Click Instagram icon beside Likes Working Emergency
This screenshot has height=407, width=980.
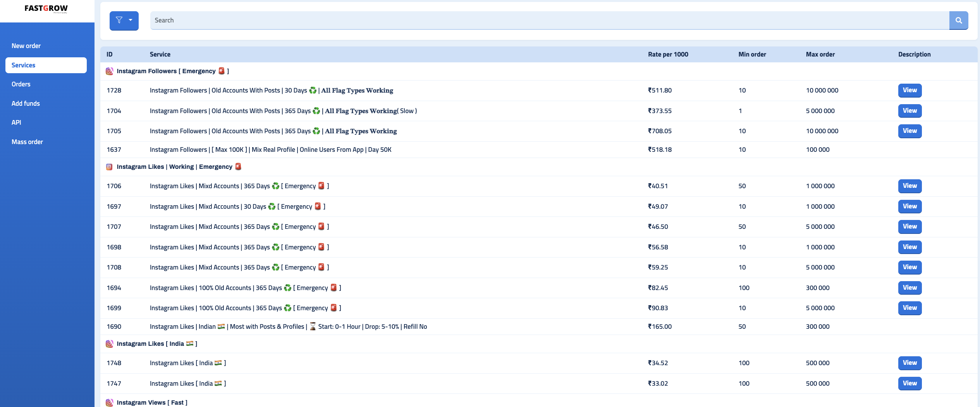(x=110, y=167)
